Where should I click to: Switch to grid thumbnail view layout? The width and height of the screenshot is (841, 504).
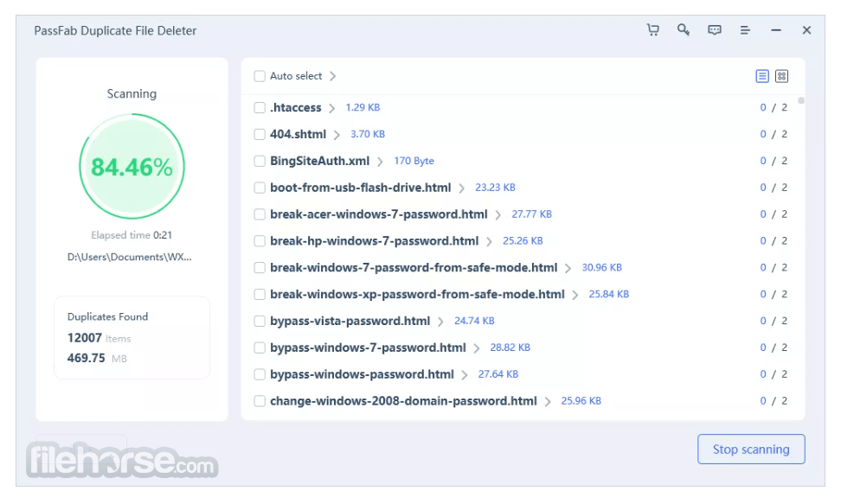(782, 76)
